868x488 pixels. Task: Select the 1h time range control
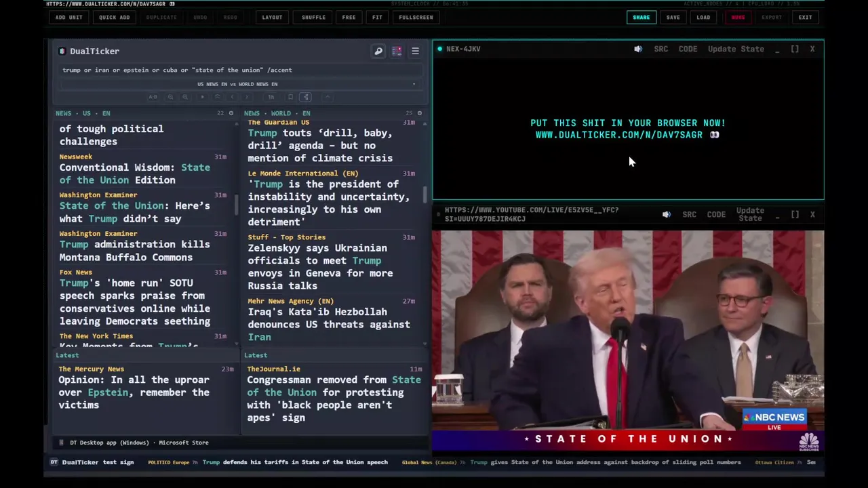point(271,97)
